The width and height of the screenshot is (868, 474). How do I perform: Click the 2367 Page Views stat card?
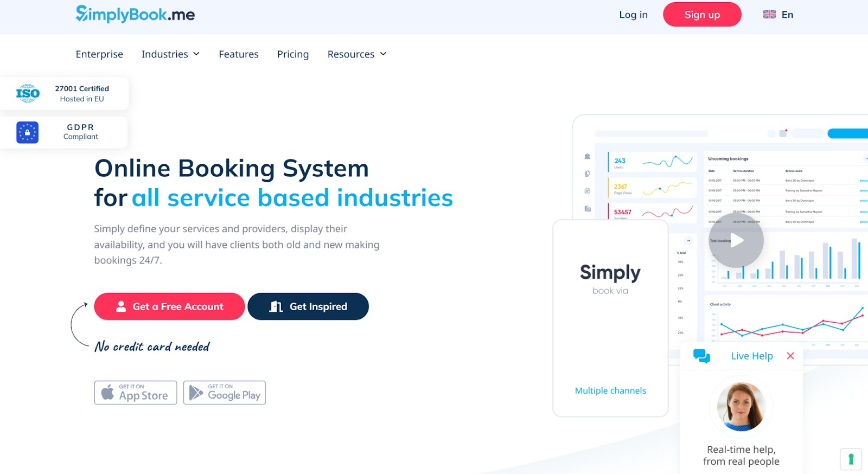click(x=652, y=188)
